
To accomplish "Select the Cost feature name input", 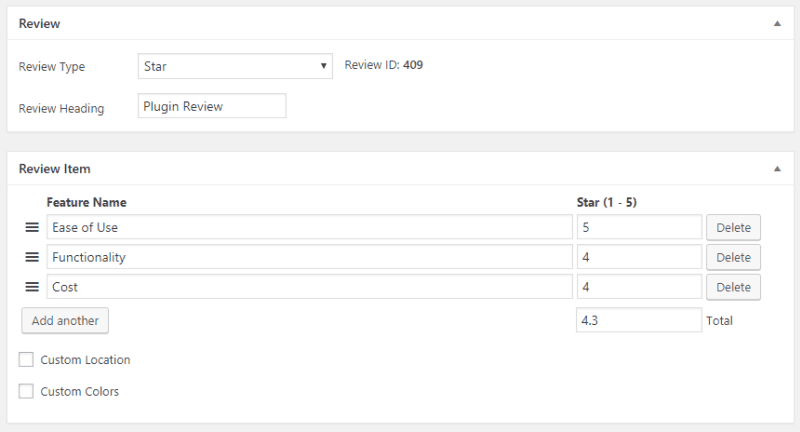I will pos(310,287).
